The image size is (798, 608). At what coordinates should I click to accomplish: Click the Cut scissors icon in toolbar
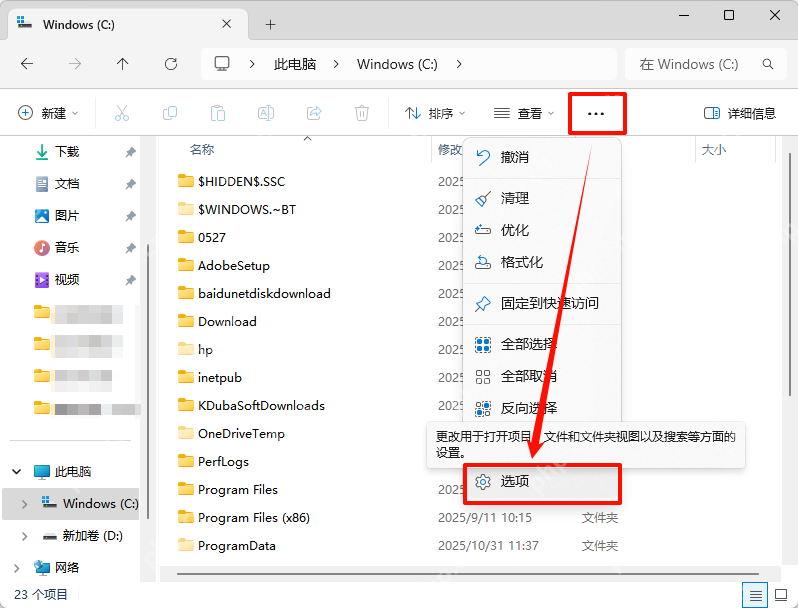coord(122,113)
